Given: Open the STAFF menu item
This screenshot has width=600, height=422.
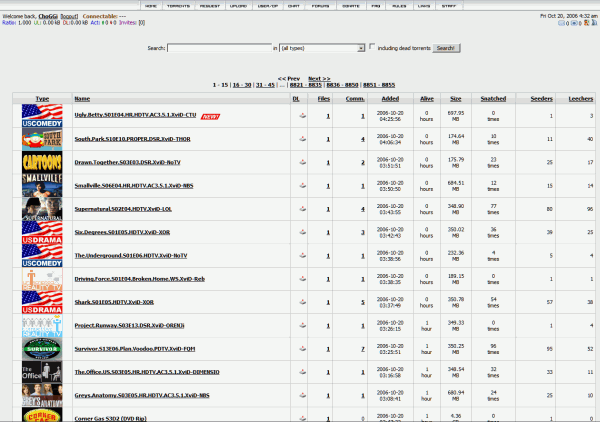Looking at the screenshot, I should [x=449, y=6].
